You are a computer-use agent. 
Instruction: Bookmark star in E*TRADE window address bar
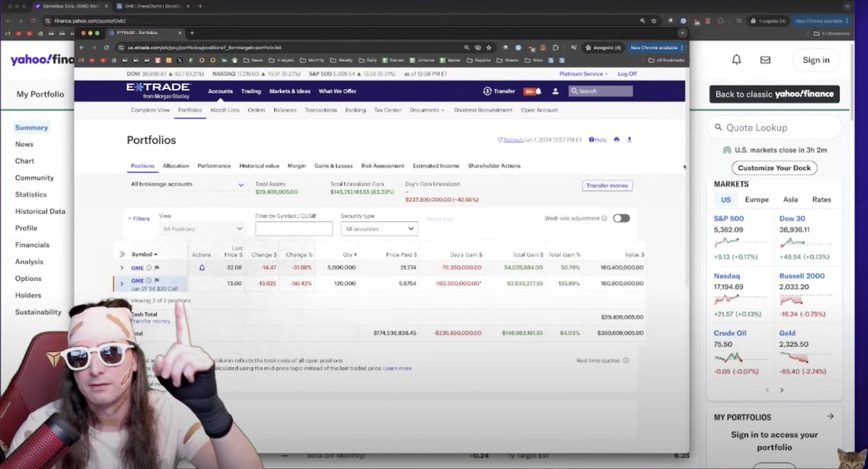pos(488,48)
